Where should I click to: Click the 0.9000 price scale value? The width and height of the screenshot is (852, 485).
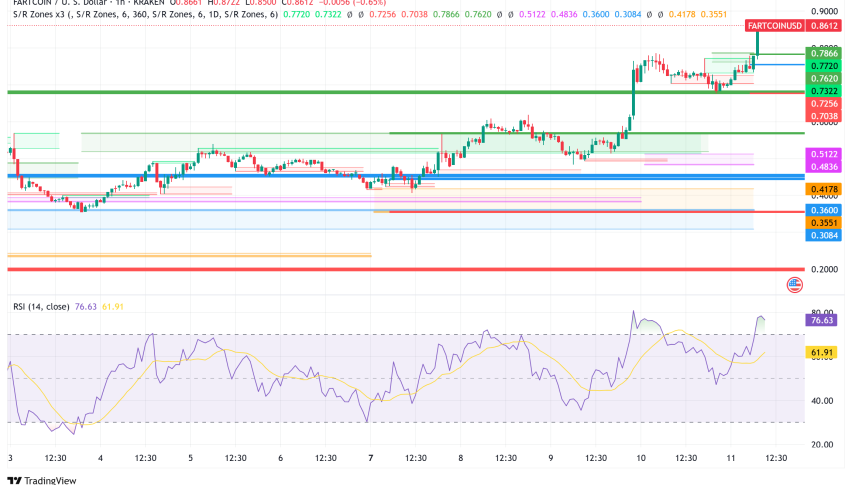824,11
